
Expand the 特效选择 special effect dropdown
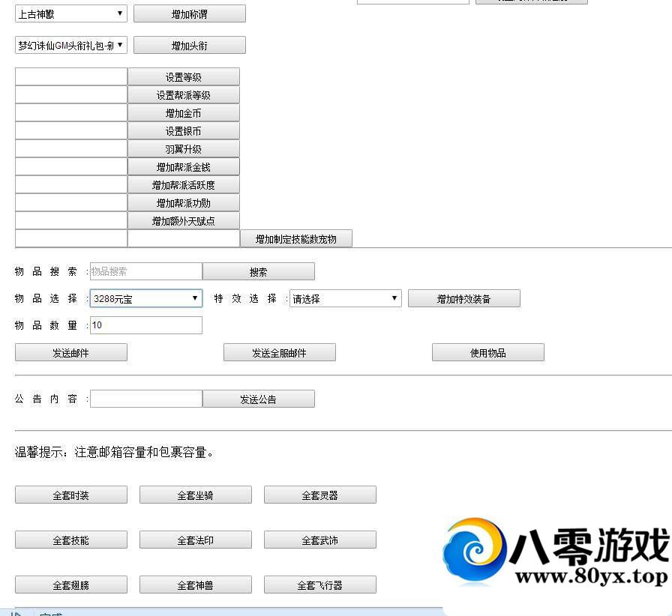[x=344, y=298]
